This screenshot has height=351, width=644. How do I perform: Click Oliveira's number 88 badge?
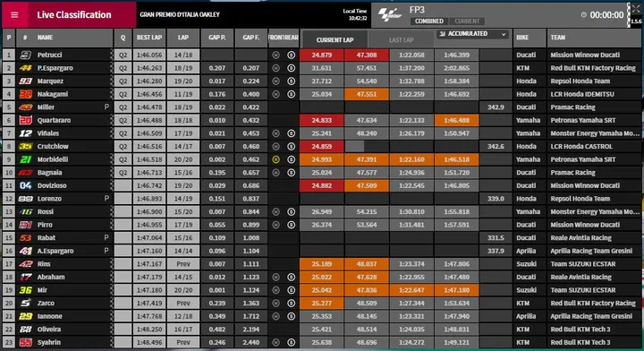tap(25, 330)
